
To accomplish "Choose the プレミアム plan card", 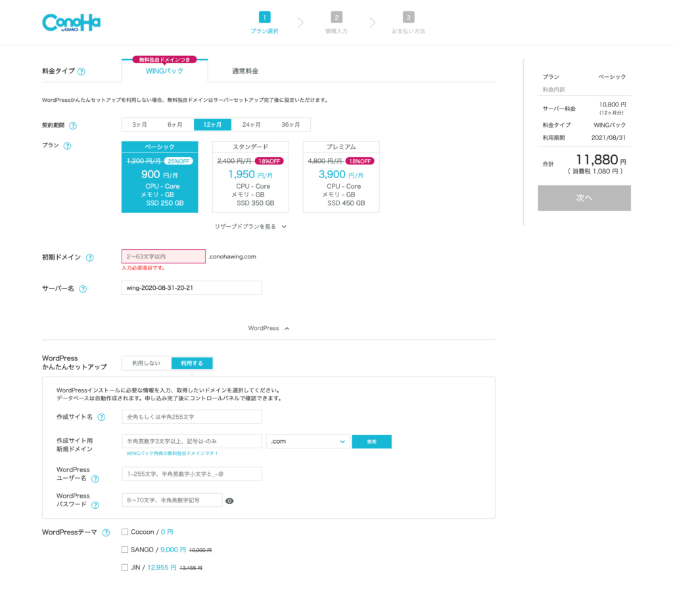I will pyautogui.click(x=341, y=177).
